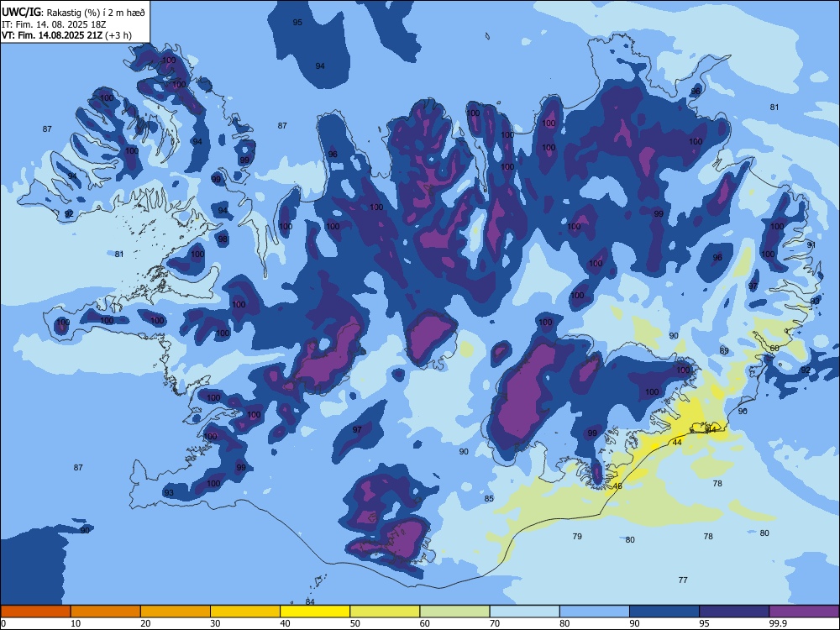Click the map humidity value '46' on the southeast coast
The height and width of the screenshot is (630, 840).
(617, 486)
